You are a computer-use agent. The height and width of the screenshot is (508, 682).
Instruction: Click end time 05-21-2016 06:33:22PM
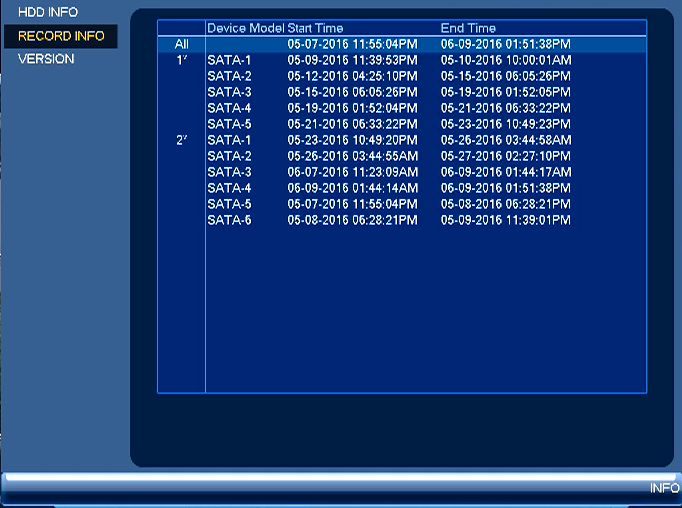[x=505, y=108]
